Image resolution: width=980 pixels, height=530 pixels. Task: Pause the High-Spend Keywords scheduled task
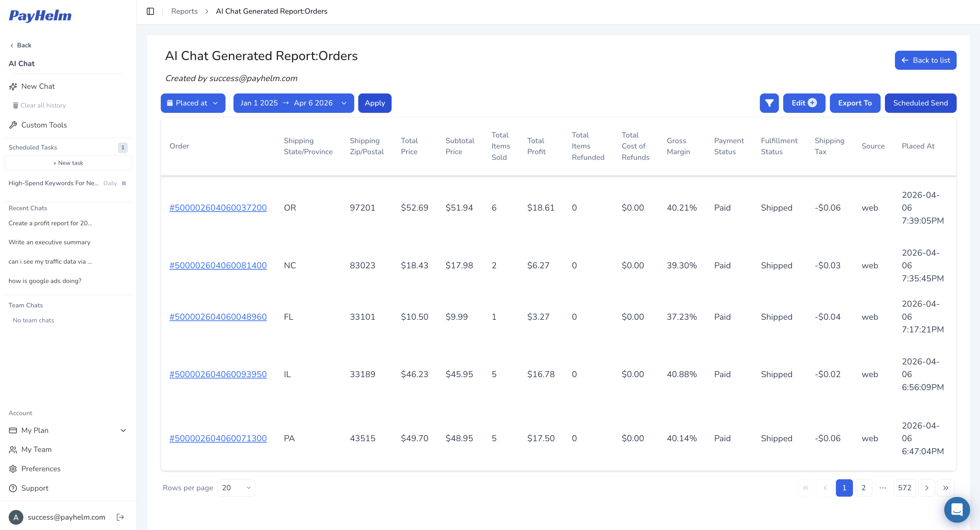124,183
